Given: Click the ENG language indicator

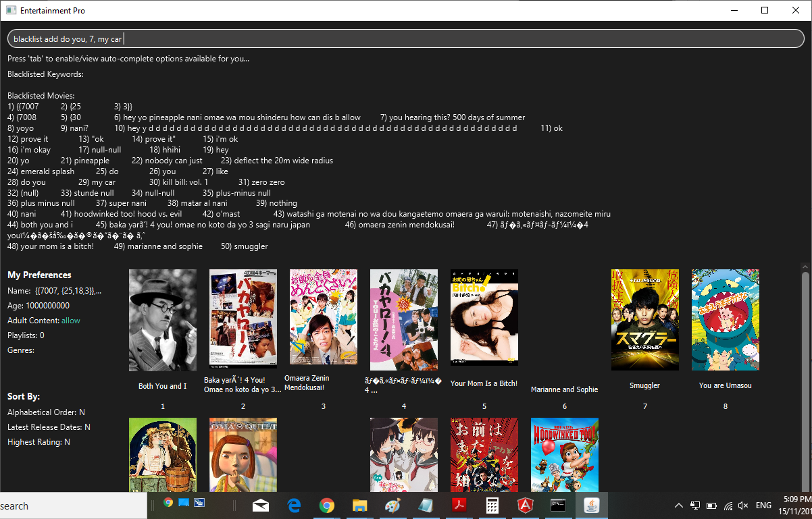Looking at the screenshot, I should tap(763, 506).
